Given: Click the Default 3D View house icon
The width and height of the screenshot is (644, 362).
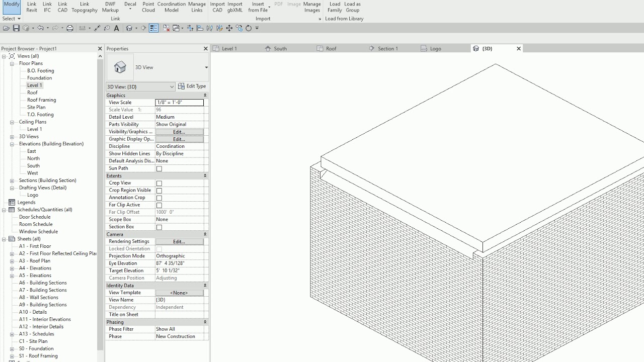Looking at the screenshot, I should click(x=129, y=28).
